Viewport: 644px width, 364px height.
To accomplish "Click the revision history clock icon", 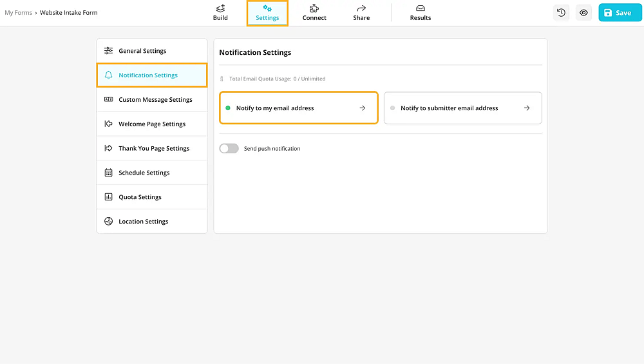I will click(x=561, y=13).
